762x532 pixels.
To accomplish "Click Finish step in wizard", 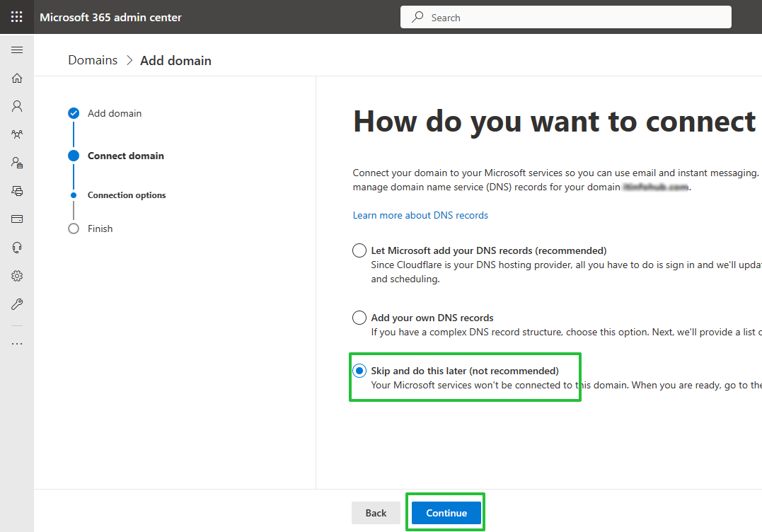I will click(x=100, y=229).
